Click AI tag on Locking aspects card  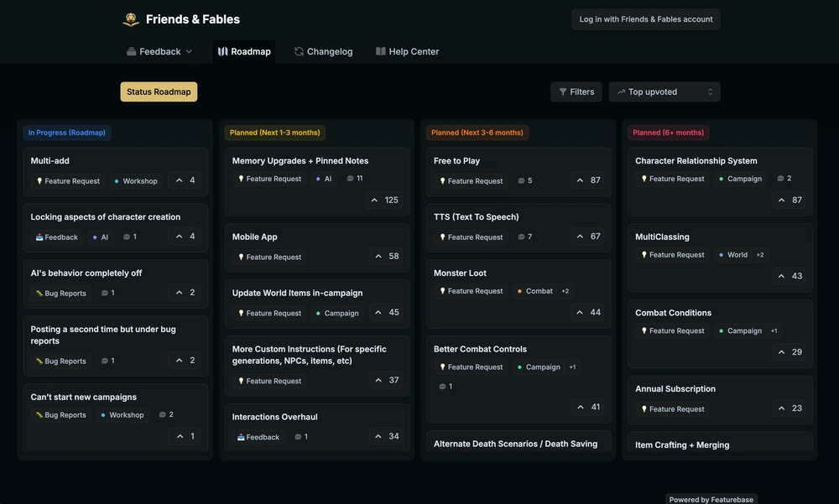(100, 237)
